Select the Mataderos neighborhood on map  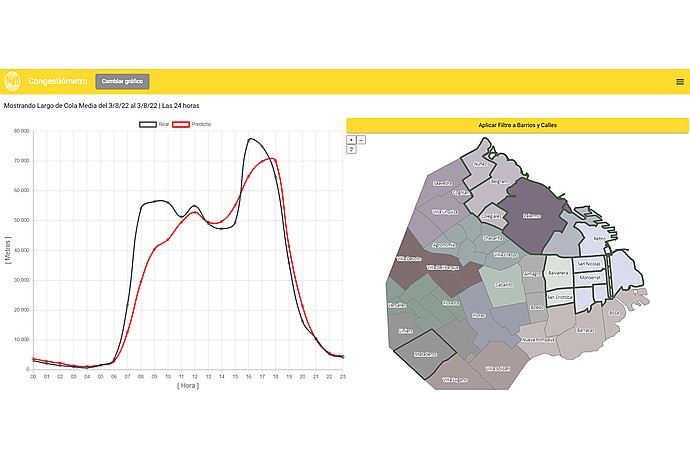pos(425,354)
